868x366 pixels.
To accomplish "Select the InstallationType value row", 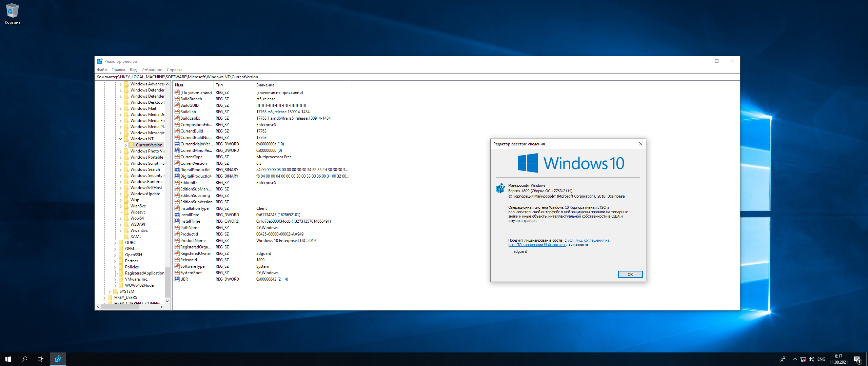I will (263, 208).
